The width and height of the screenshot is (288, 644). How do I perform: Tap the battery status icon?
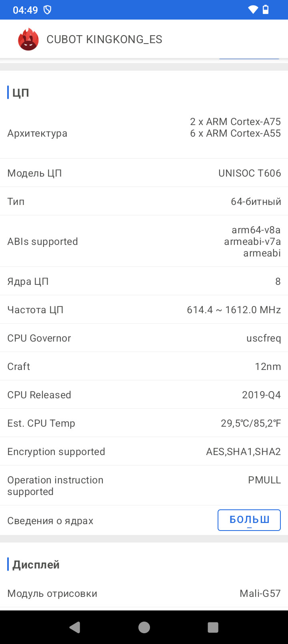[266, 10]
